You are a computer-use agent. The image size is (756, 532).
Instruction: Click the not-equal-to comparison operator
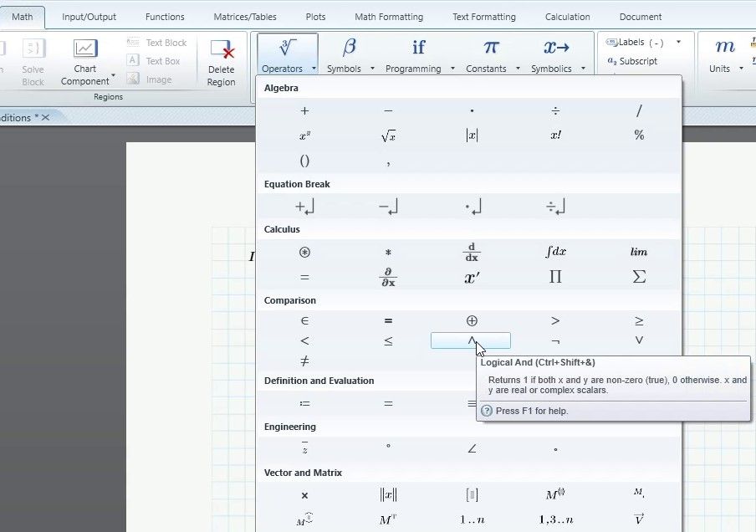tap(304, 361)
